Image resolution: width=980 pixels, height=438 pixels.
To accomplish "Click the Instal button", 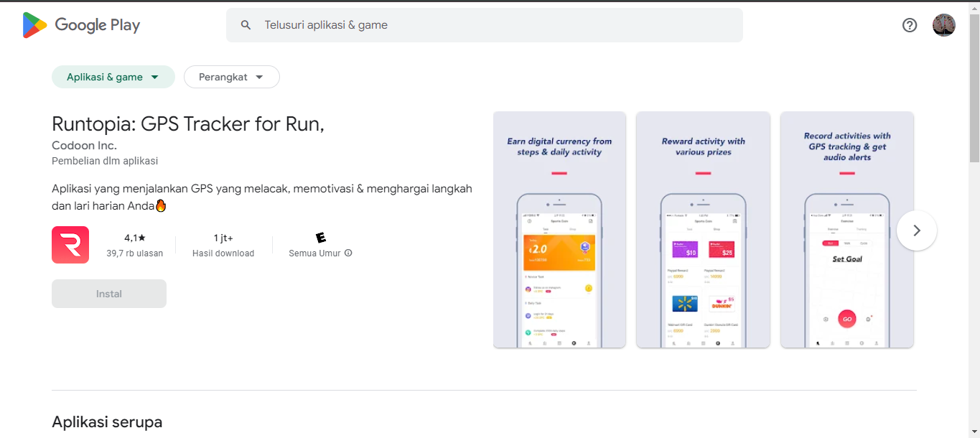I will click(109, 294).
